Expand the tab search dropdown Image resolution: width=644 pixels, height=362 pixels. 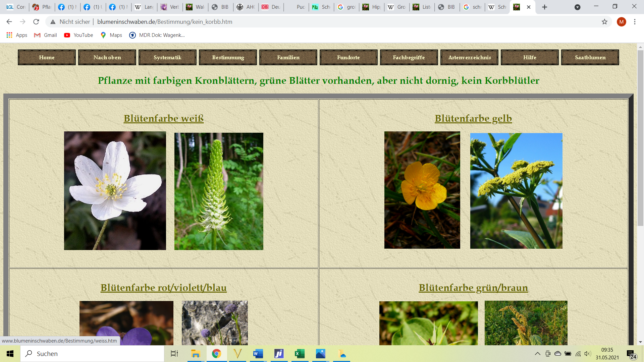[x=577, y=7]
